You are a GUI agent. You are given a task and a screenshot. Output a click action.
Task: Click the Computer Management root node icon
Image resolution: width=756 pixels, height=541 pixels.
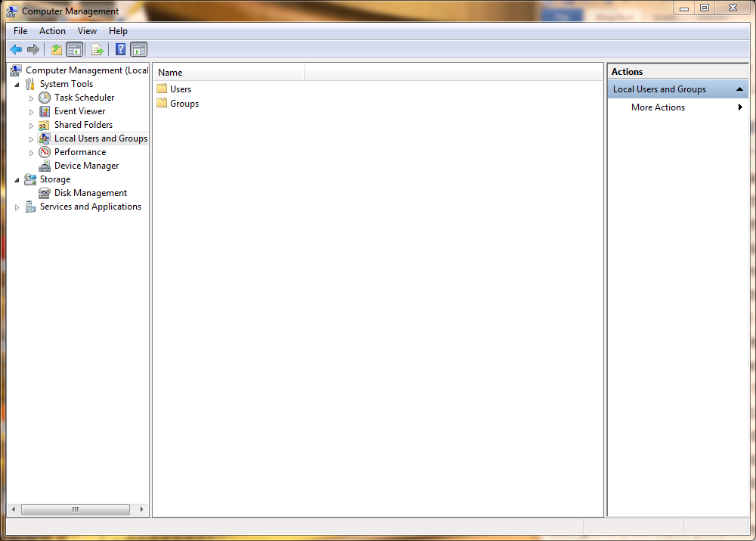click(16, 70)
